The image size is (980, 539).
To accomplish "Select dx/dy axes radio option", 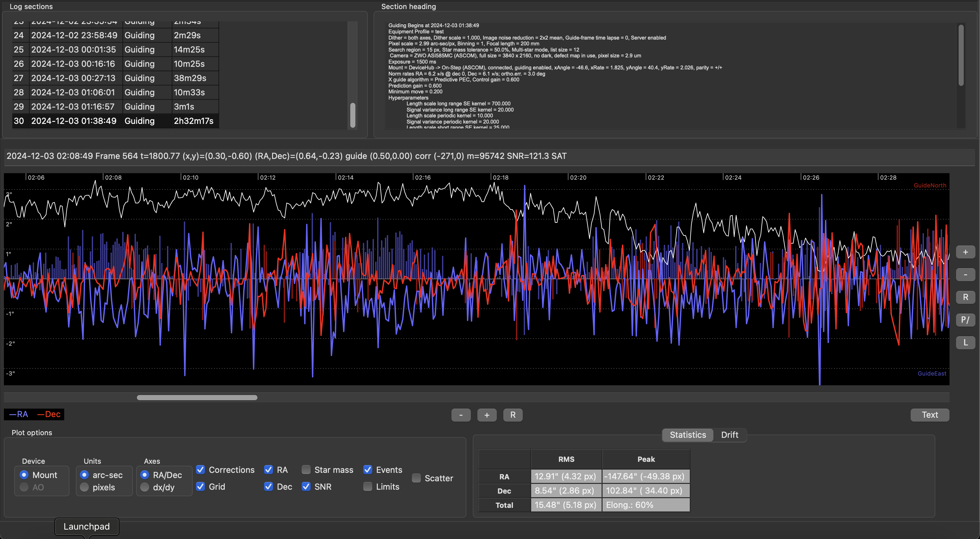I will (x=145, y=487).
